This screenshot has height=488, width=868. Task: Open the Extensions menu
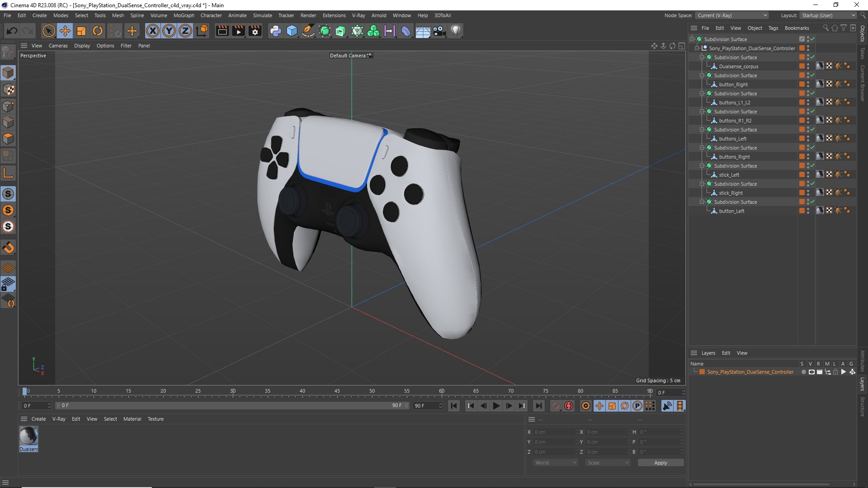pyautogui.click(x=334, y=15)
